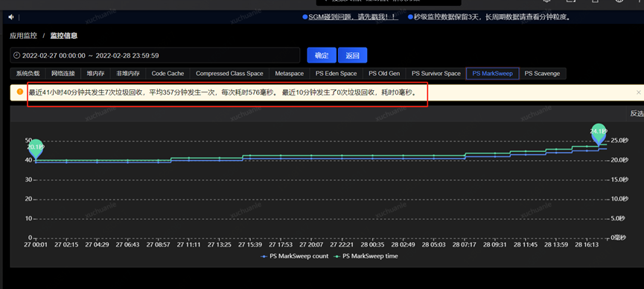The image size is (644, 289).
Task: Switch to the Code Cache tab
Action: coord(168,74)
